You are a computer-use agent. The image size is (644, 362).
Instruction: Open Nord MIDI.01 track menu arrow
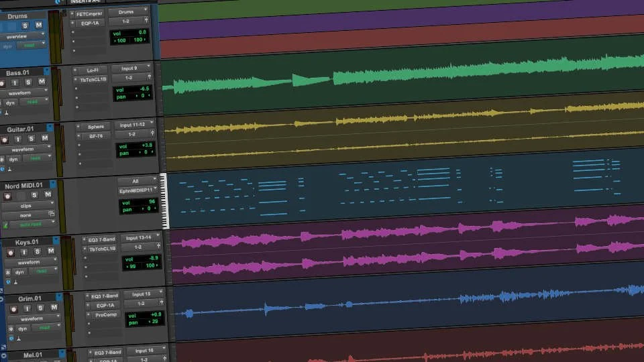53,184
